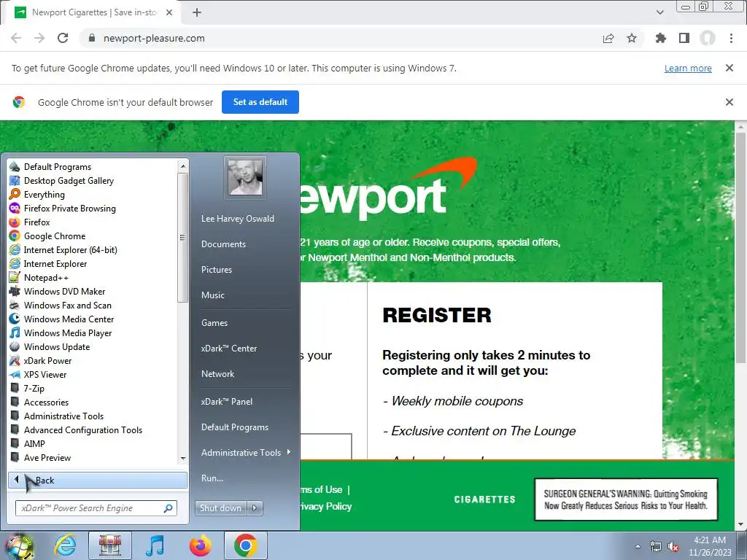
Task: Open the muted volume tray icon
Action: point(673,547)
